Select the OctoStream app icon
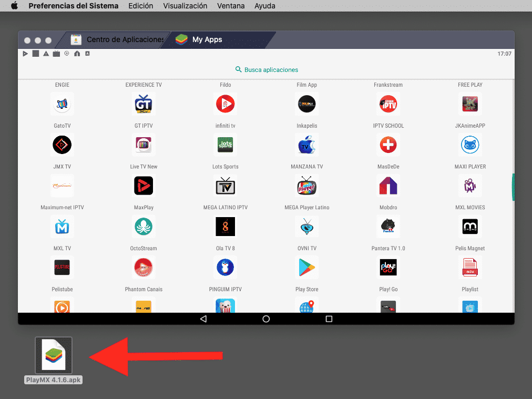Viewport: 532px width, 399px height. pos(143,227)
